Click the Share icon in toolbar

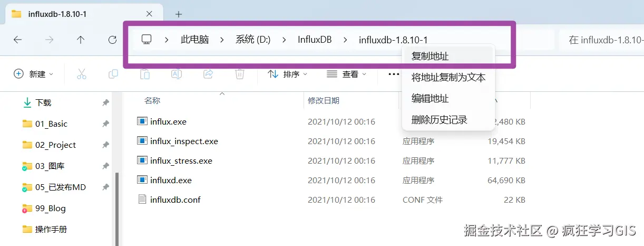click(208, 74)
